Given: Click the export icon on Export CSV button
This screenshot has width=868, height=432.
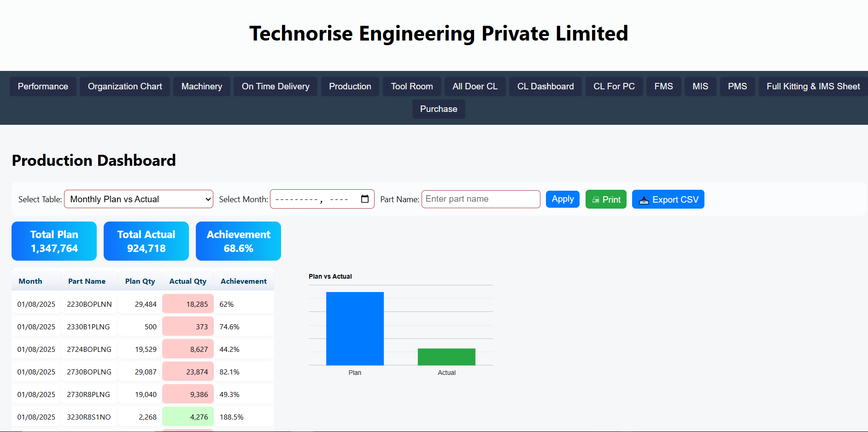Looking at the screenshot, I should point(645,199).
